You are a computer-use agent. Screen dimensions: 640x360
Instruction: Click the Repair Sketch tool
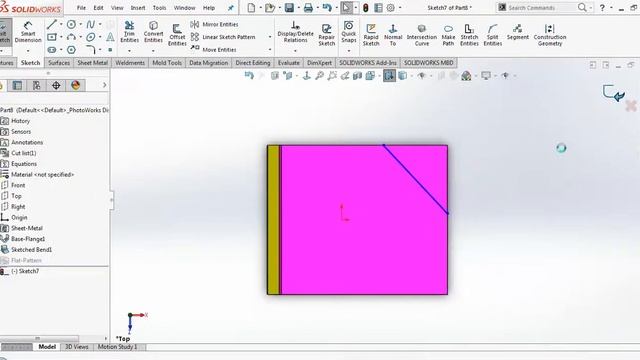point(327,34)
